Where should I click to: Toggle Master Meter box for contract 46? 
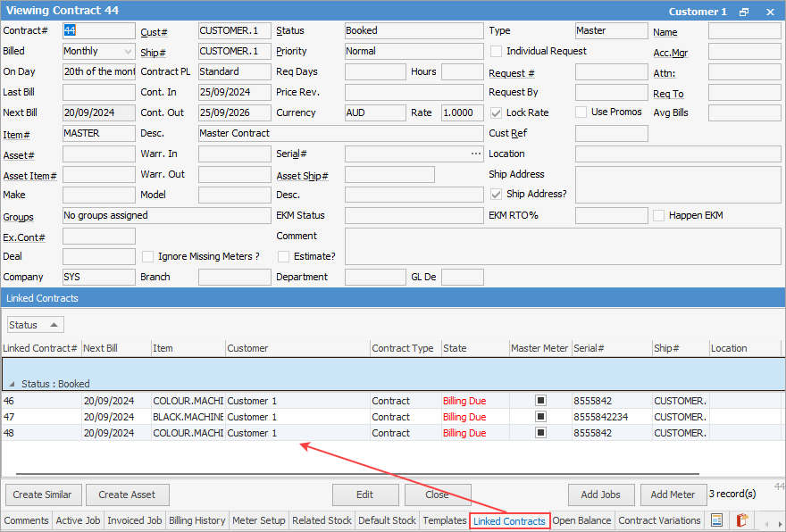point(540,401)
